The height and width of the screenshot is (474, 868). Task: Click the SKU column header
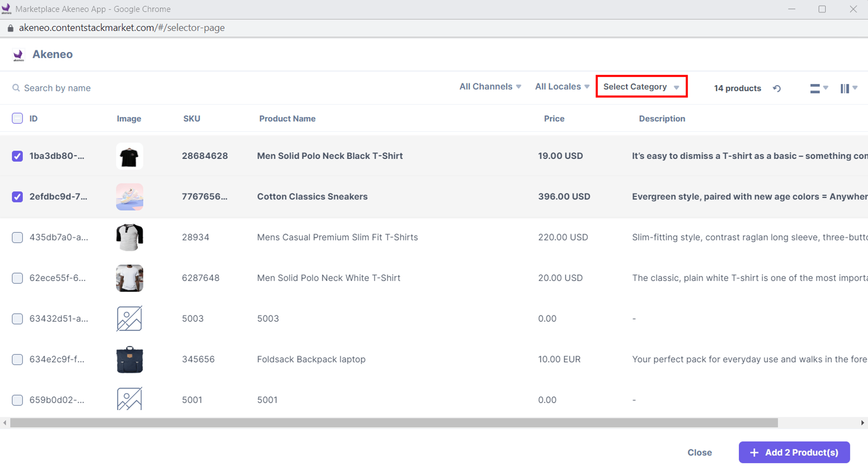pyautogui.click(x=191, y=119)
